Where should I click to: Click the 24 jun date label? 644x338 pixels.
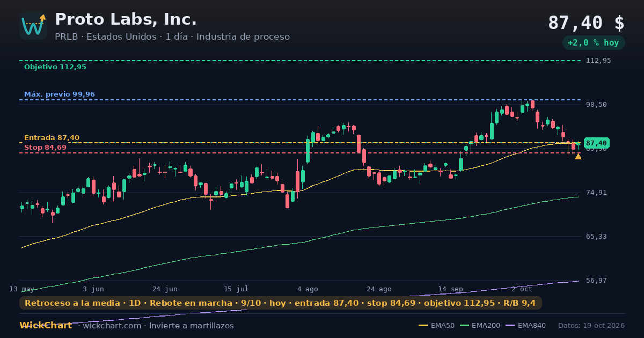[x=165, y=289]
